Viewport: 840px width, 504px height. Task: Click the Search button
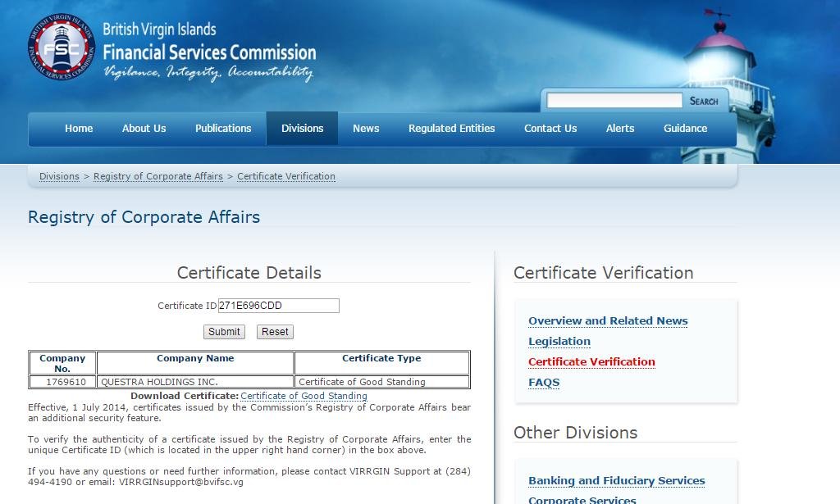pos(704,101)
